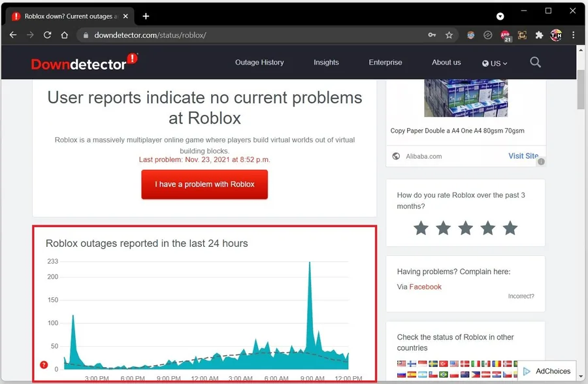Click the 233 chart axis label
The image size is (588, 384).
[52, 261]
